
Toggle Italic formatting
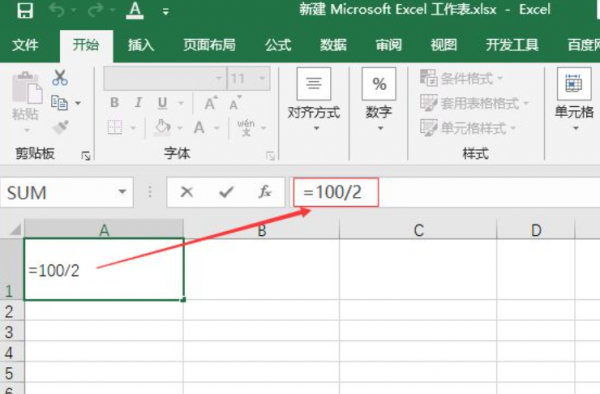click(138, 103)
